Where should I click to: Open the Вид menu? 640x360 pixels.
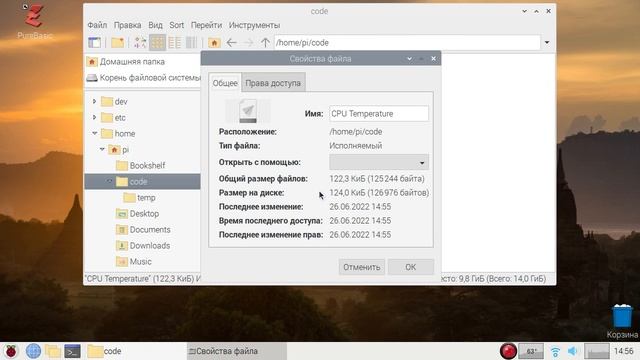[x=155, y=25]
